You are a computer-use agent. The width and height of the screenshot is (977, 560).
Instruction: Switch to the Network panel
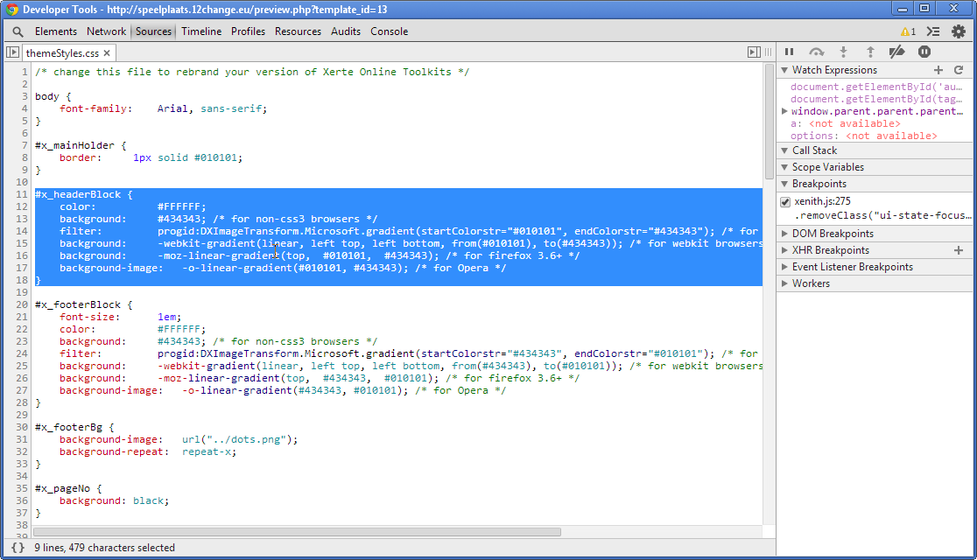coord(106,31)
